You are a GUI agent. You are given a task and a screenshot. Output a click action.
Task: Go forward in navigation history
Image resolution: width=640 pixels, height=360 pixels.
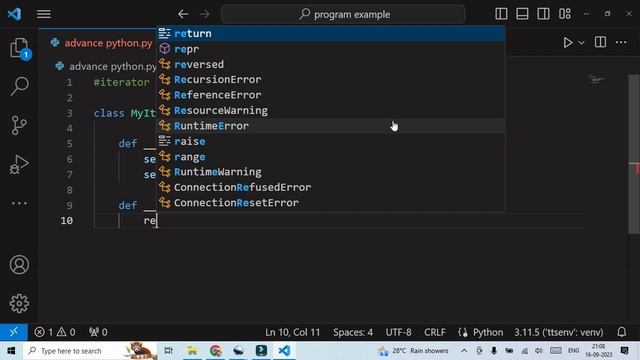[204, 14]
